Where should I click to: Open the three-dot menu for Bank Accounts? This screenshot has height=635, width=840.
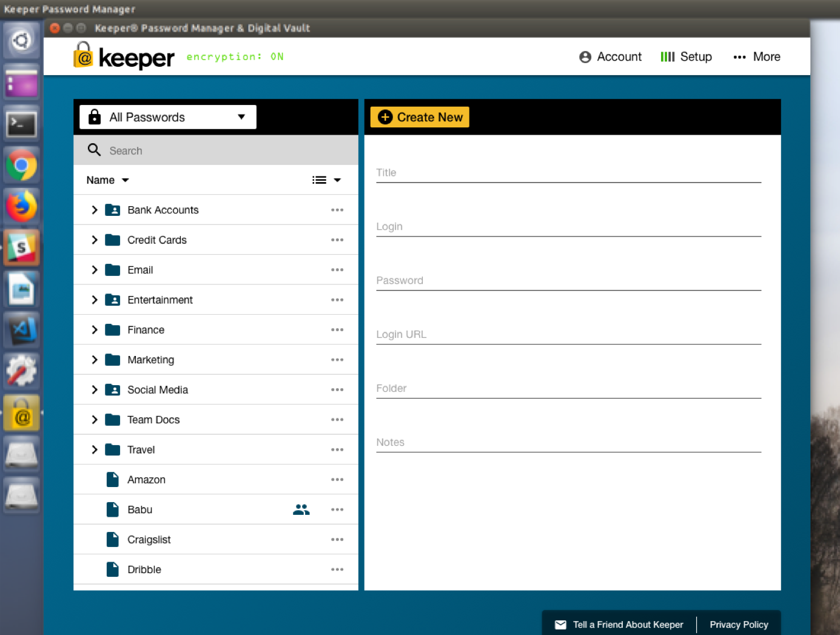tap(337, 210)
